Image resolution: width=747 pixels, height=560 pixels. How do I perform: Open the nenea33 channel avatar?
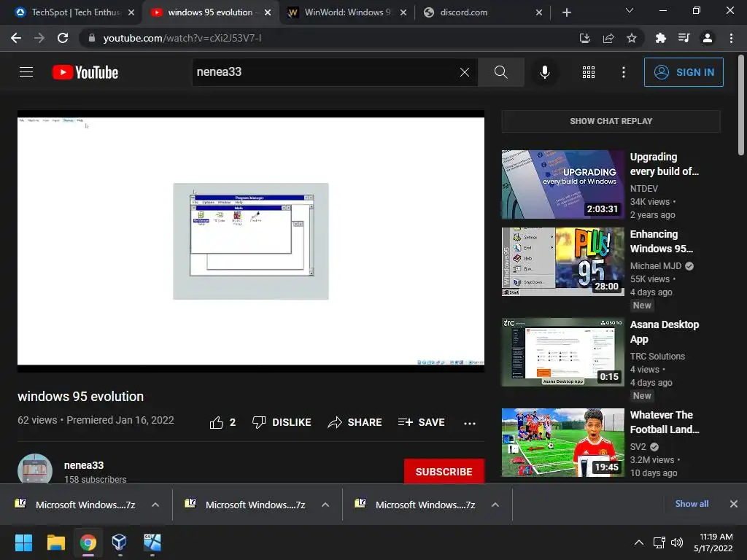click(35, 470)
